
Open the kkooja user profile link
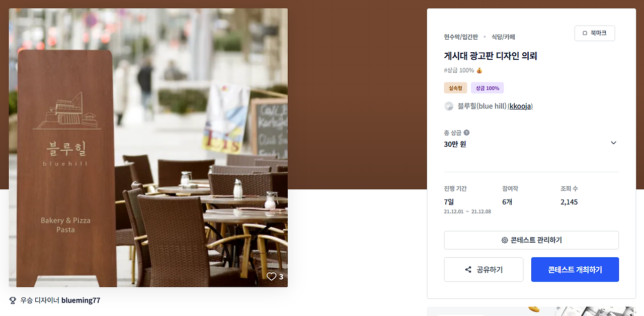[521, 106]
